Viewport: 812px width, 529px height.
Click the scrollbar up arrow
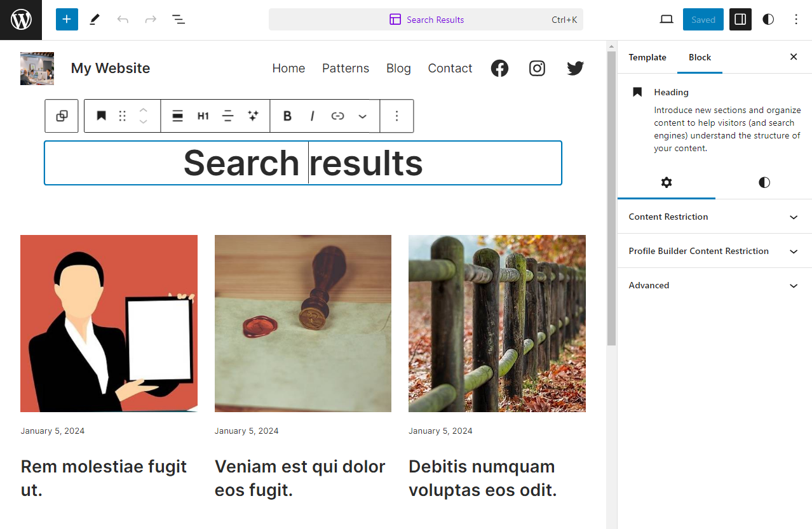click(x=611, y=46)
